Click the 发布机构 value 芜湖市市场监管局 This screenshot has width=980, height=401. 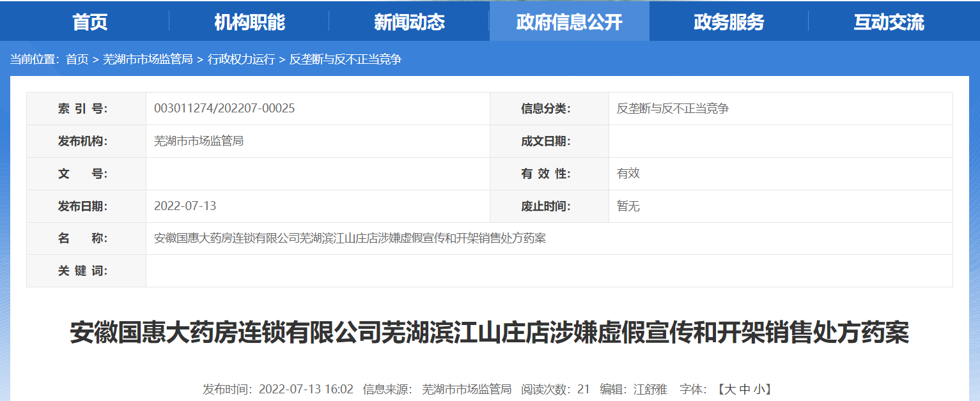pos(199,141)
